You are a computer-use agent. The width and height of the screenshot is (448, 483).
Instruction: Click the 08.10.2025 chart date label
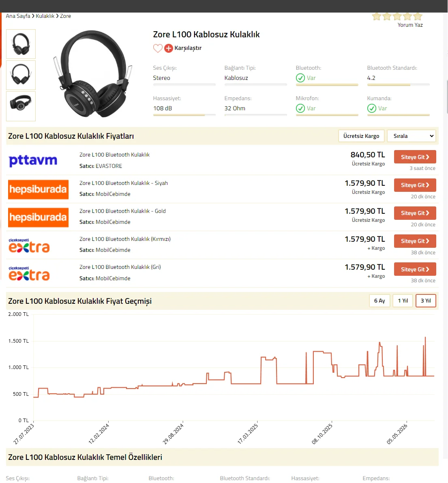322,434
